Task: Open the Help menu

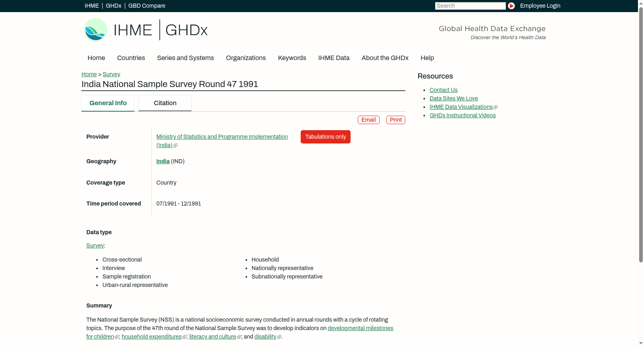Action: tap(427, 58)
